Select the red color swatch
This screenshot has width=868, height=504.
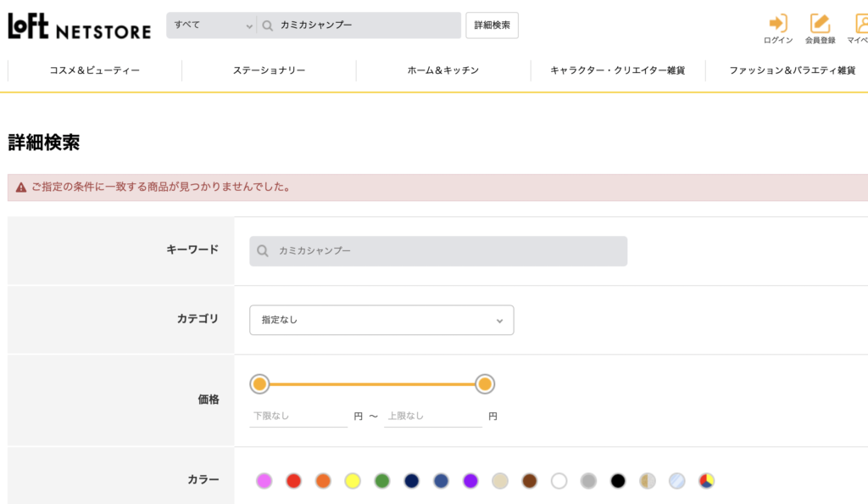point(294,481)
